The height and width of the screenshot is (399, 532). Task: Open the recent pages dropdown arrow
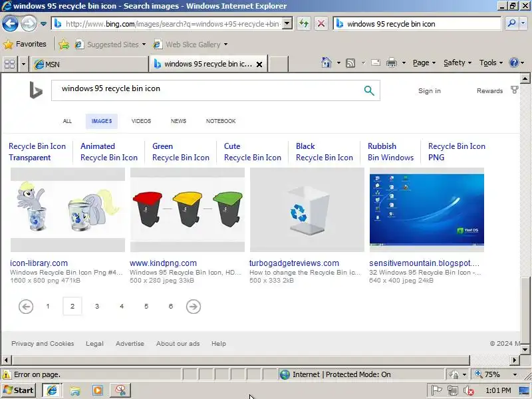coord(43,24)
